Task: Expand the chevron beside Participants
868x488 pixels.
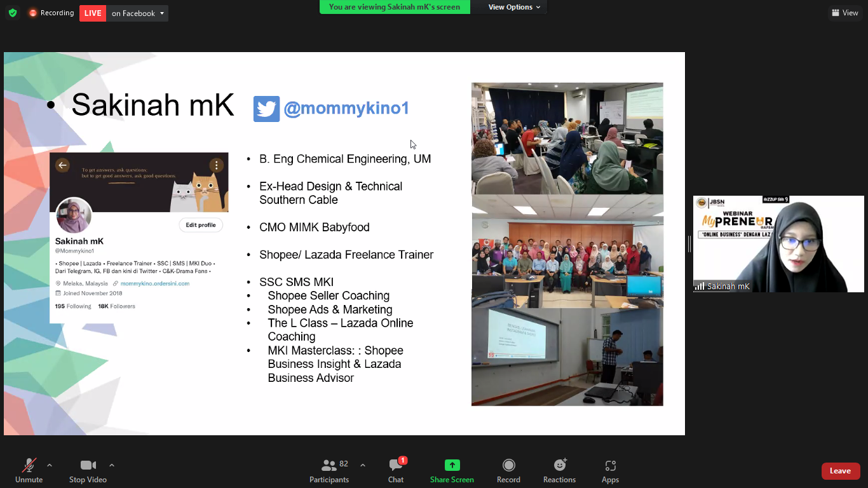Action: [363, 465]
